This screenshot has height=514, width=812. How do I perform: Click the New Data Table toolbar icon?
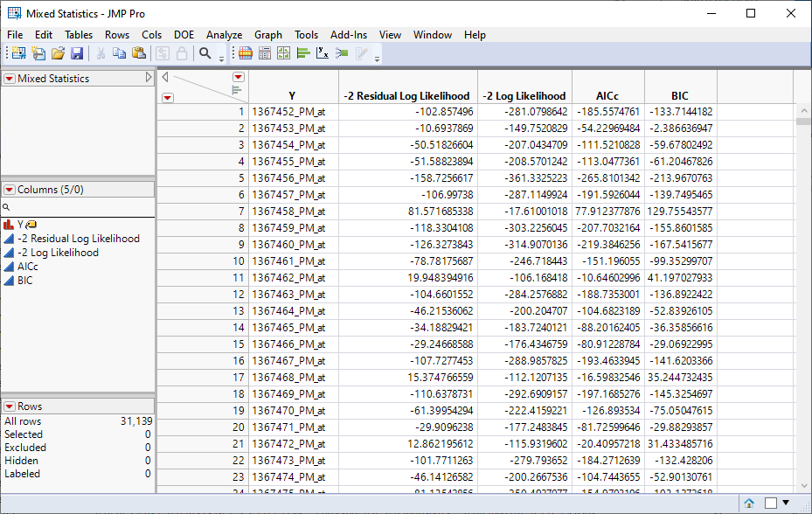(17, 53)
